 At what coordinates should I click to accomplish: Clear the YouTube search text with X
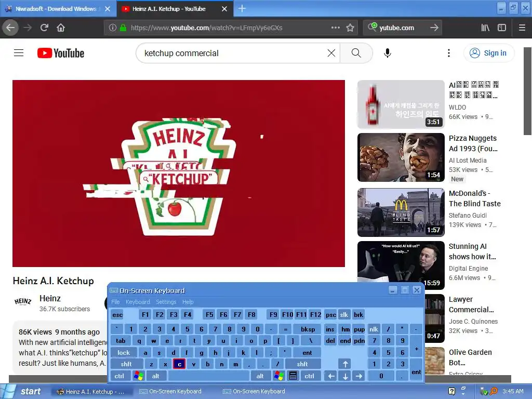coord(331,53)
